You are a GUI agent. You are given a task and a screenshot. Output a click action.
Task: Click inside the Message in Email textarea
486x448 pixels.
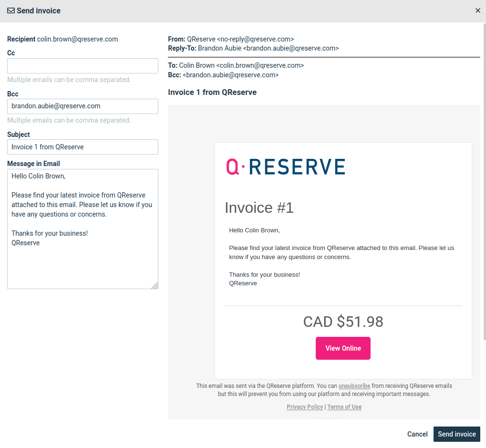pos(82,224)
